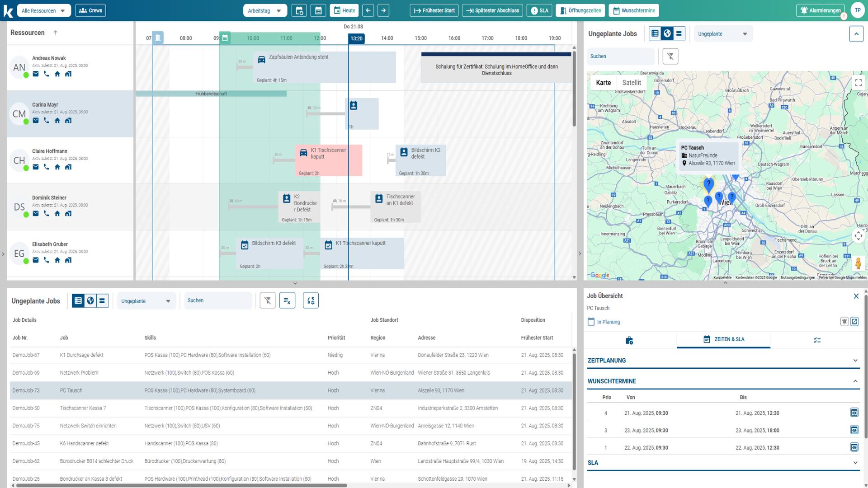Switch top-right jobs panel to list view
The height and width of the screenshot is (488, 868).
coord(655,33)
